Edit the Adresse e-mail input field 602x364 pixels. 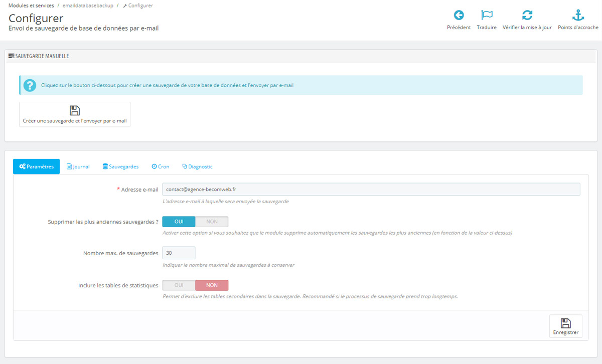click(370, 189)
